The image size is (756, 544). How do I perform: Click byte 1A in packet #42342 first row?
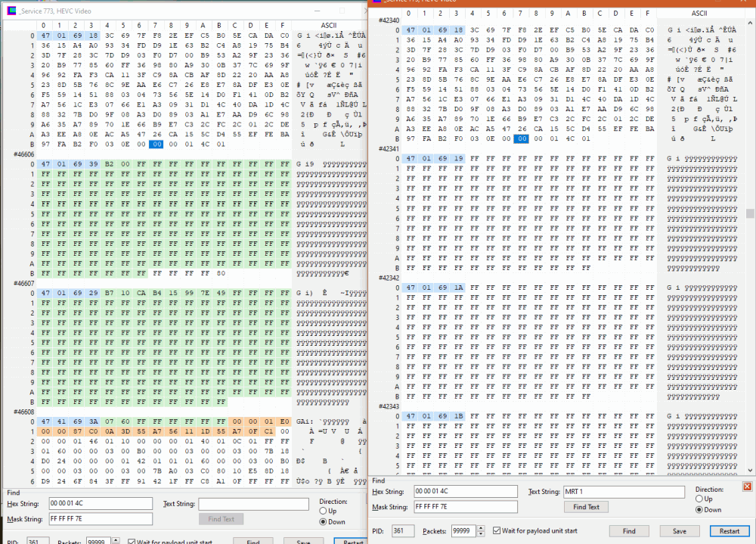tap(458, 288)
